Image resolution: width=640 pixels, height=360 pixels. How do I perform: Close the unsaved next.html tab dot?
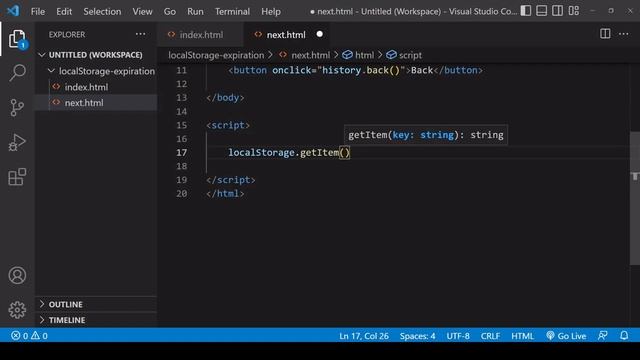coord(320,34)
